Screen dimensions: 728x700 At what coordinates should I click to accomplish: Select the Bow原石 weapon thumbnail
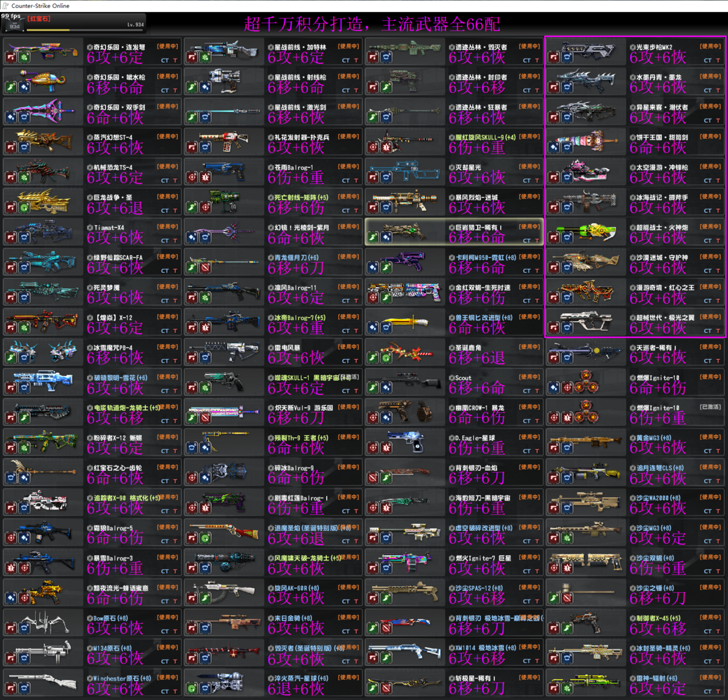pos(43,622)
